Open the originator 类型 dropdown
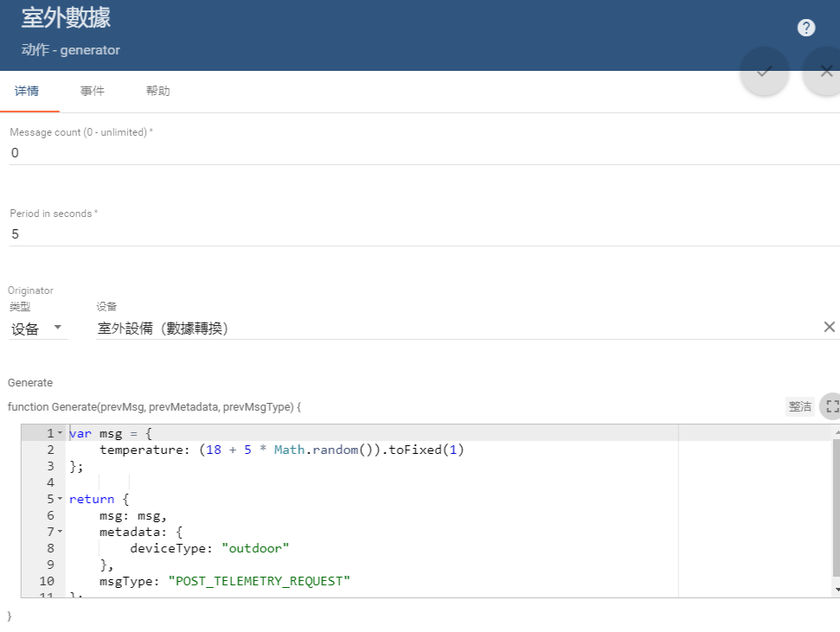This screenshot has height=632, width=840. pos(37,329)
